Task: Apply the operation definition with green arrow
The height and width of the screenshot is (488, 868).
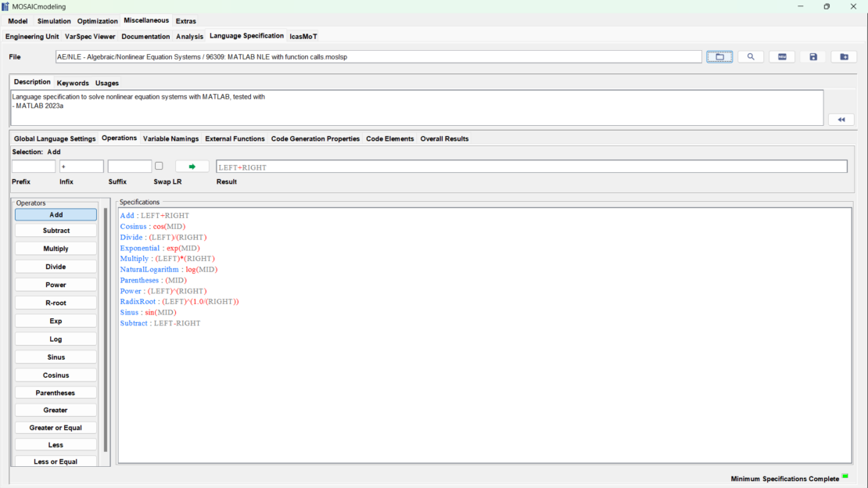Action: 192,166
